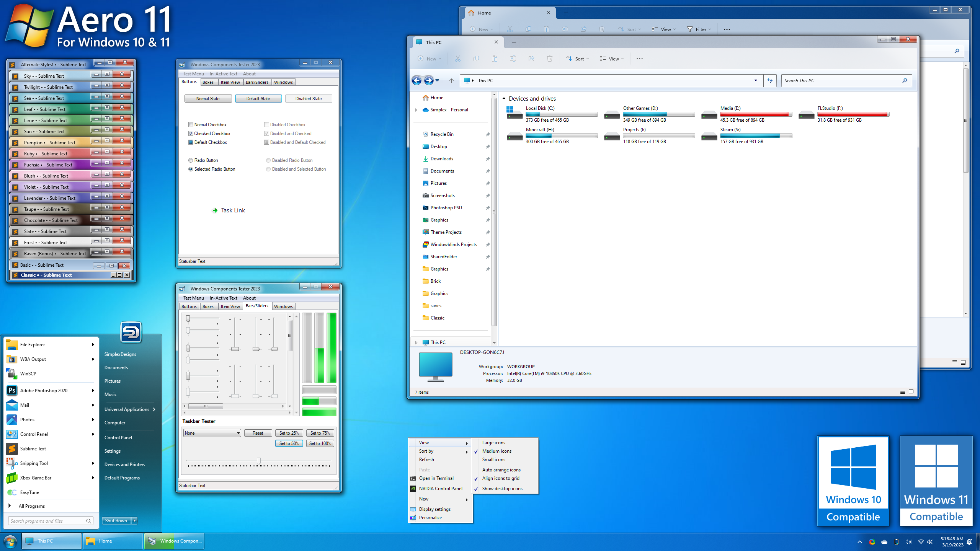Choose Large icons in context submenu

(493, 443)
